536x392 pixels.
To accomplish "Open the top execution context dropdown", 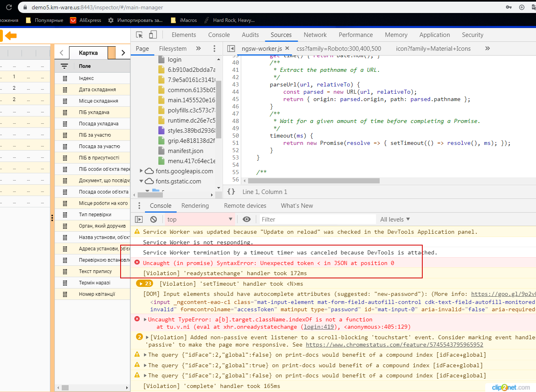I will point(199,219).
